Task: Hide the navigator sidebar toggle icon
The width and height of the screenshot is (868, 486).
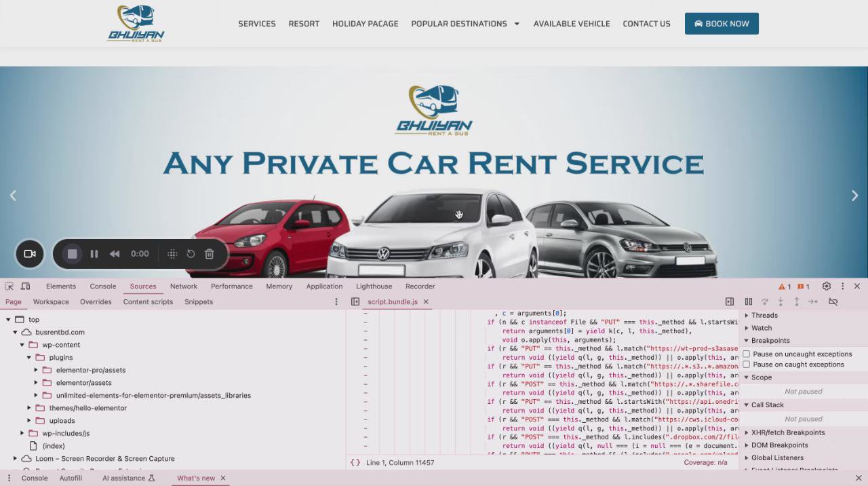Action: coord(355,302)
